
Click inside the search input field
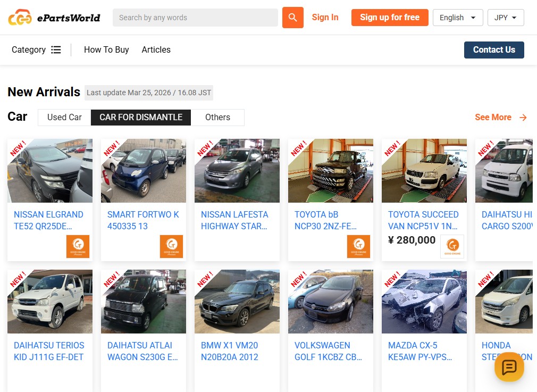point(195,18)
